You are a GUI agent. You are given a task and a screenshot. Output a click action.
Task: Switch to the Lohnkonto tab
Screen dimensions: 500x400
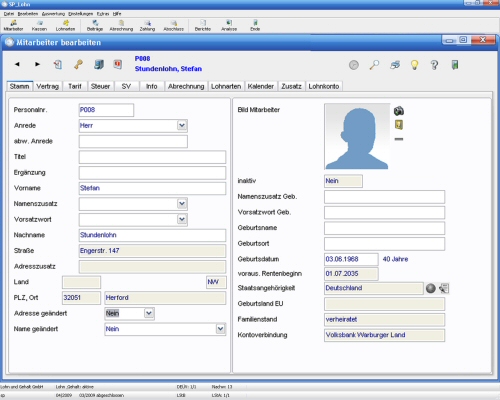coord(324,86)
